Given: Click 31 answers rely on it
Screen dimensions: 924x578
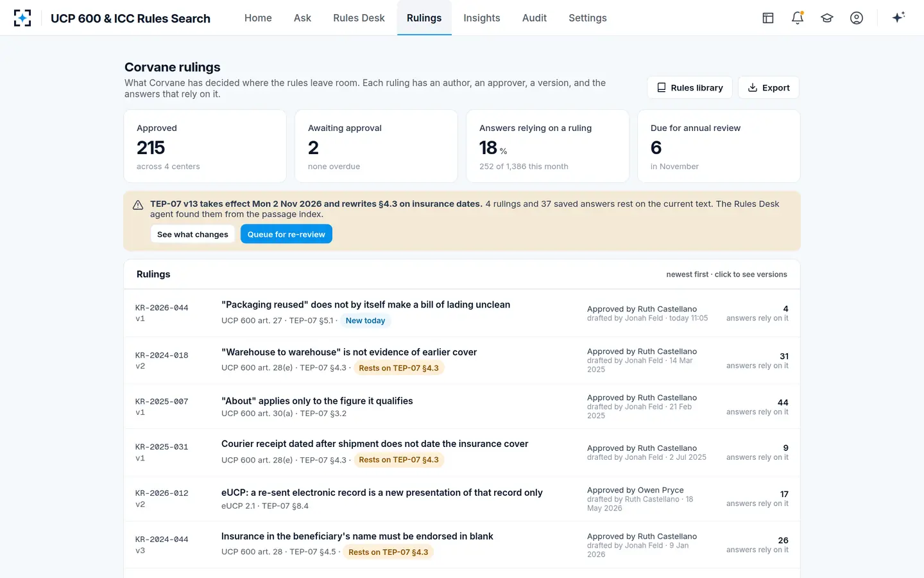Looking at the screenshot, I should coord(757,361).
